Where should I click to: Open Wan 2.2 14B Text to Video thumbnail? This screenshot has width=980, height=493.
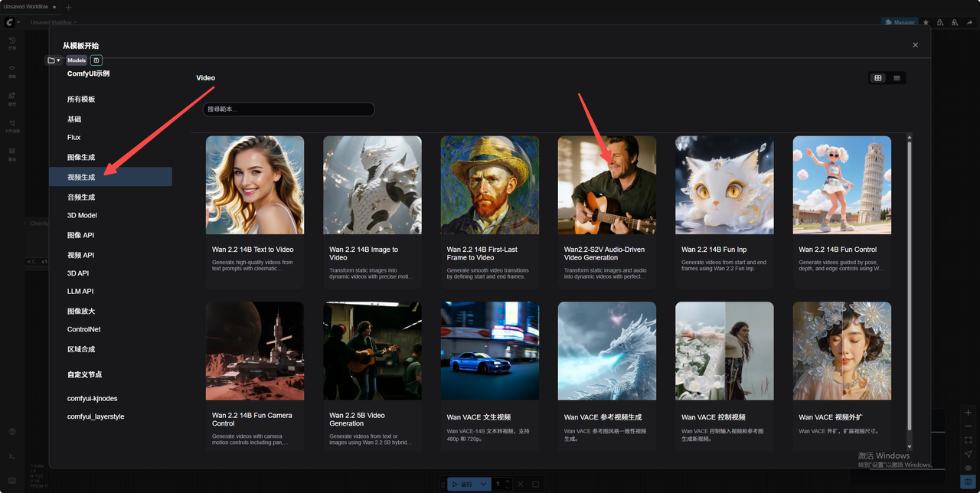[255, 185]
